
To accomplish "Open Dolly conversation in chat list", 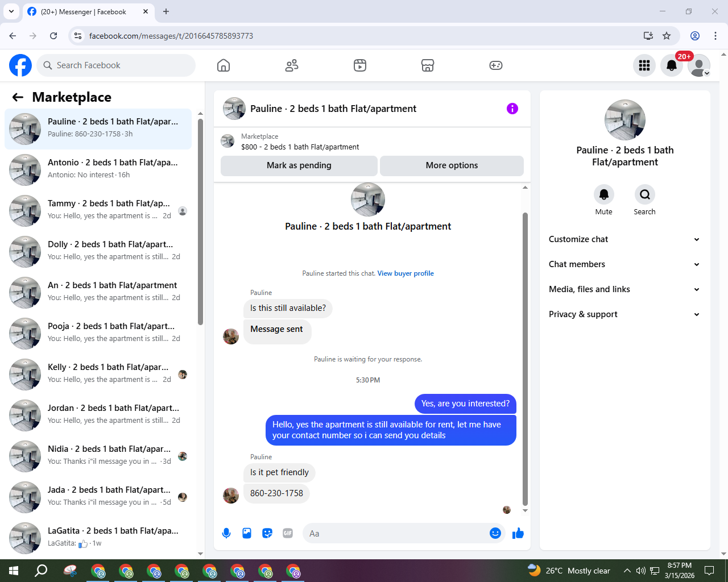I will 98,252.
